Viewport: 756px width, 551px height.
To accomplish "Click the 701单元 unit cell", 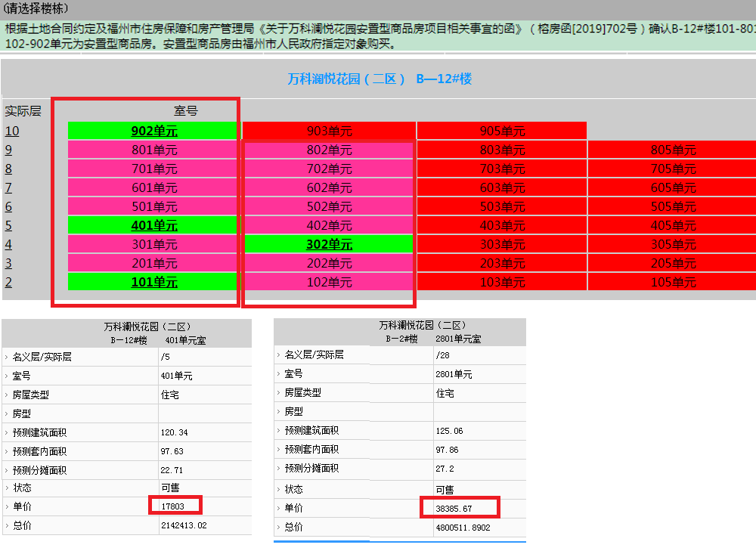I will pyautogui.click(x=150, y=169).
